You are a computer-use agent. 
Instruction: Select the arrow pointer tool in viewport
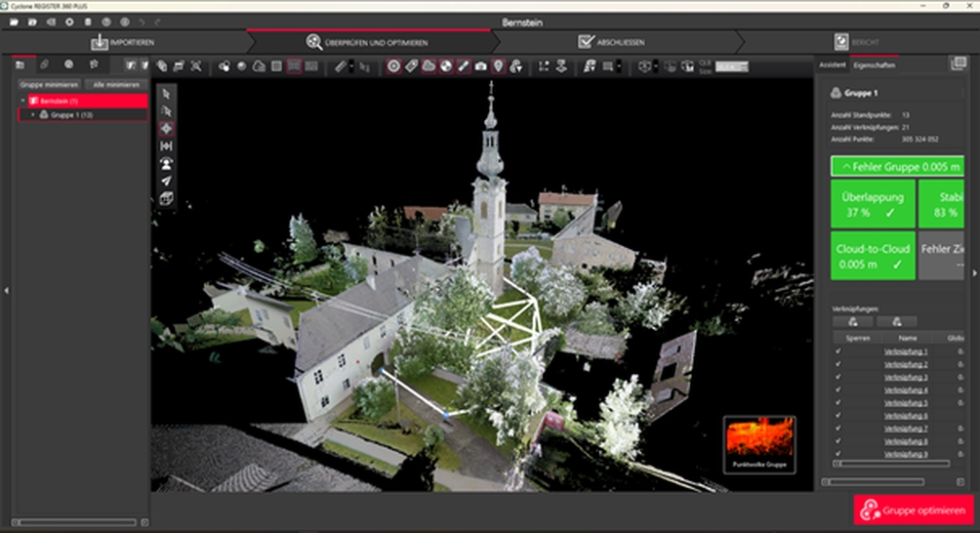tap(166, 94)
